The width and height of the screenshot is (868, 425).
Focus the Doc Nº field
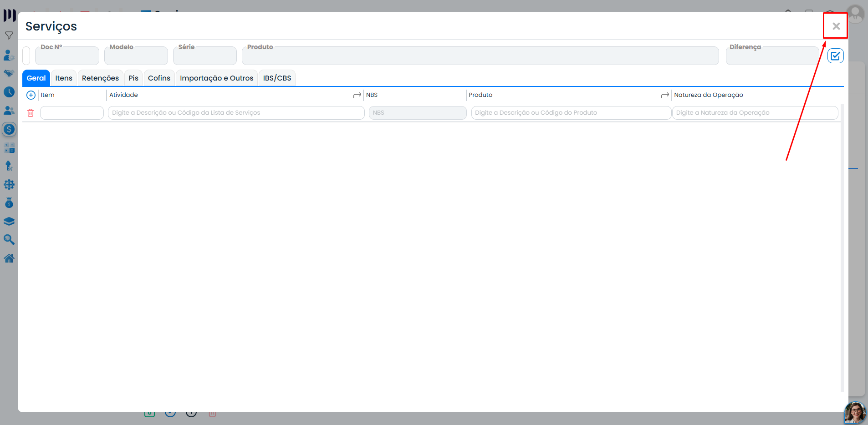click(67, 56)
